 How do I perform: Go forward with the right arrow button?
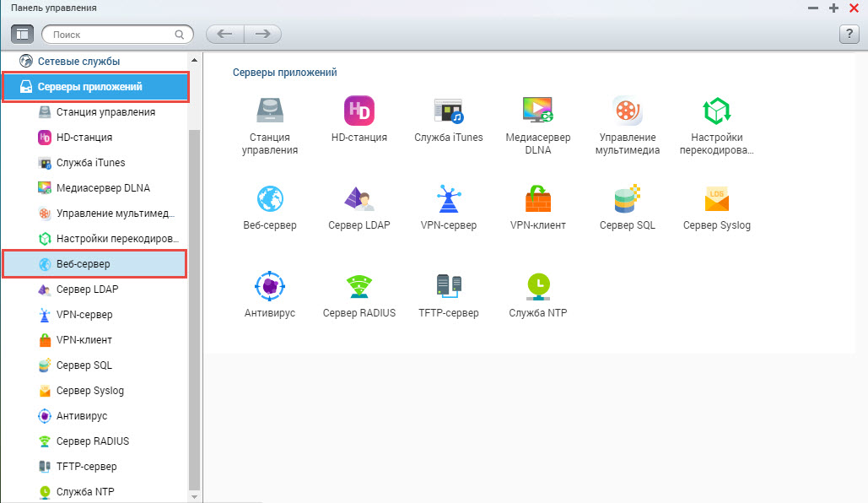tap(263, 35)
